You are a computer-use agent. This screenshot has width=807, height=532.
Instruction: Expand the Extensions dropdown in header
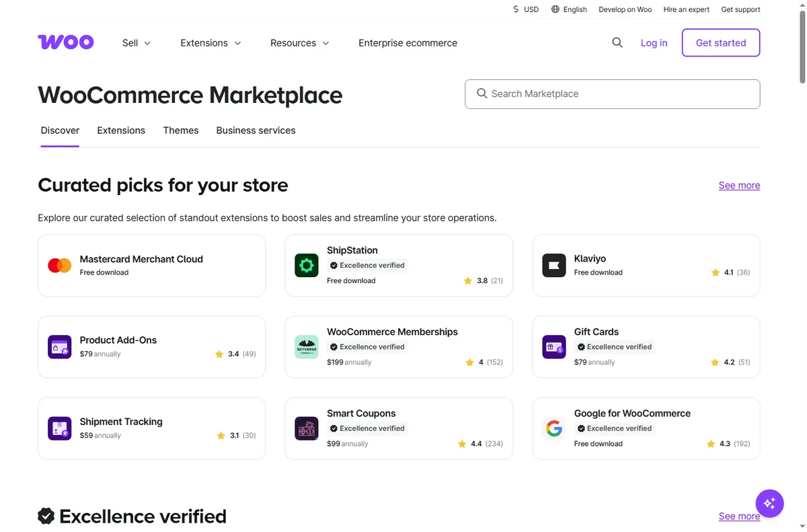click(210, 42)
